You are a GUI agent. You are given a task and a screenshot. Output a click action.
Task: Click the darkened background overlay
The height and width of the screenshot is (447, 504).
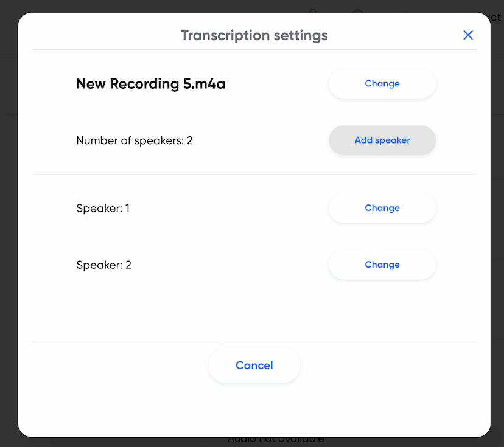coord(9,243)
